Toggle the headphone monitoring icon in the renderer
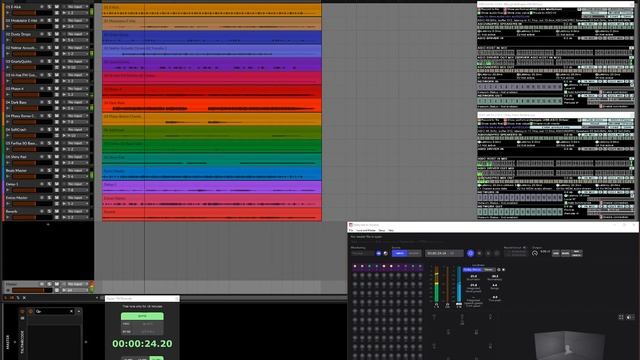640x360 pixels. [x=378, y=253]
